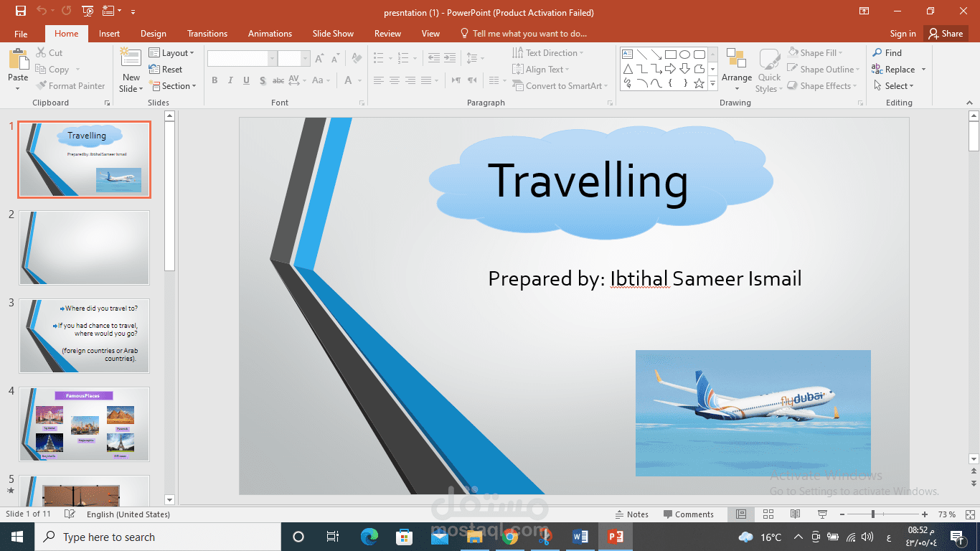
Task: Open the Paste dropdown arrow
Action: (18, 89)
